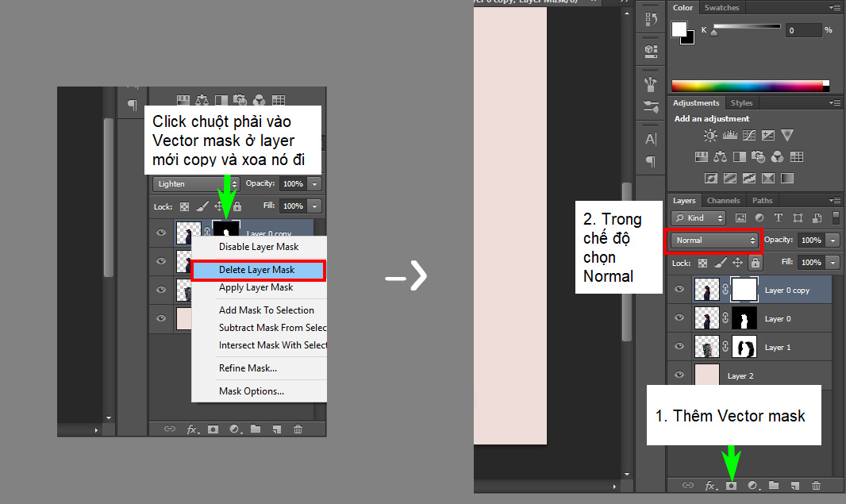
Task: Open the Character panel icon
Action: (x=651, y=139)
